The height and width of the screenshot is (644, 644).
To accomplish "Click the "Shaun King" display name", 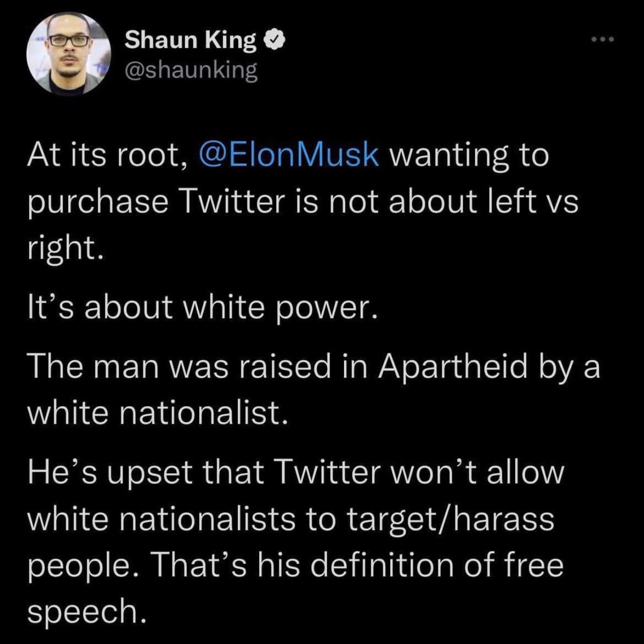I will point(191,40).
